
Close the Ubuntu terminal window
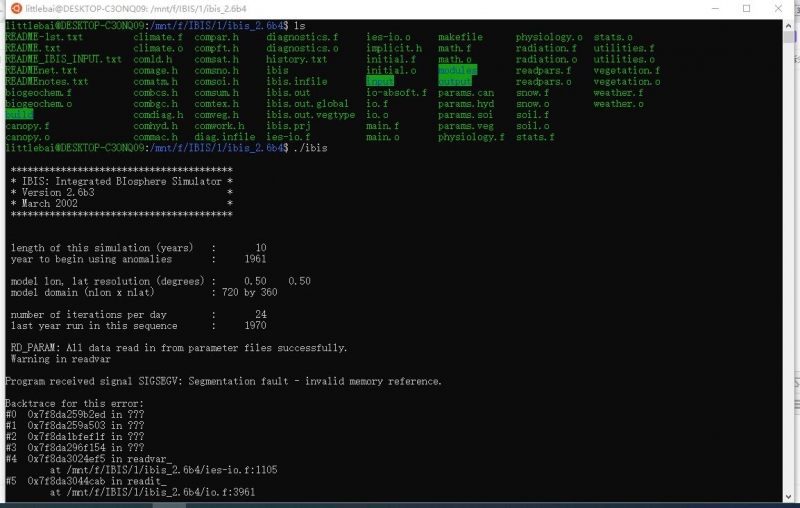tap(781, 9)
